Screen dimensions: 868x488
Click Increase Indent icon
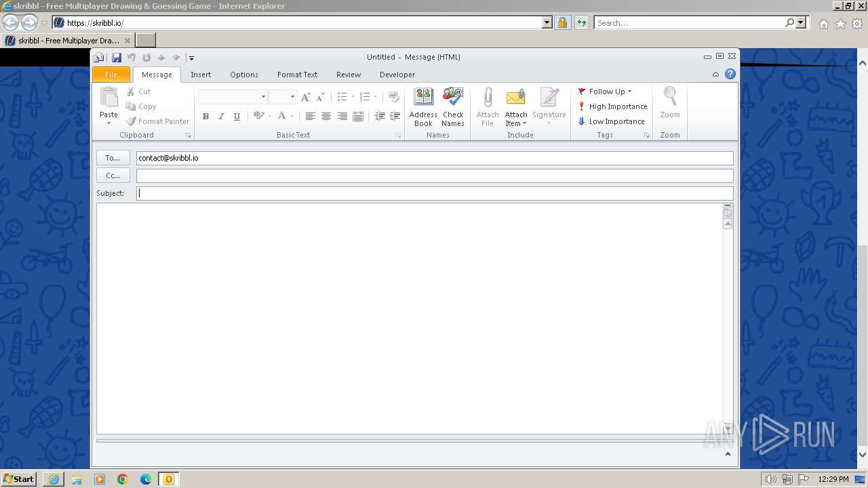tap(395, 117)
